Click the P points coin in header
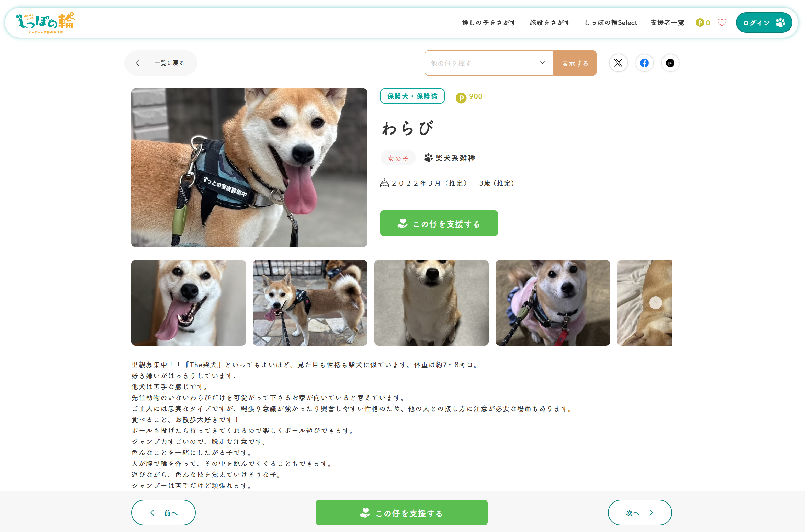 click(x=700, y=23)
